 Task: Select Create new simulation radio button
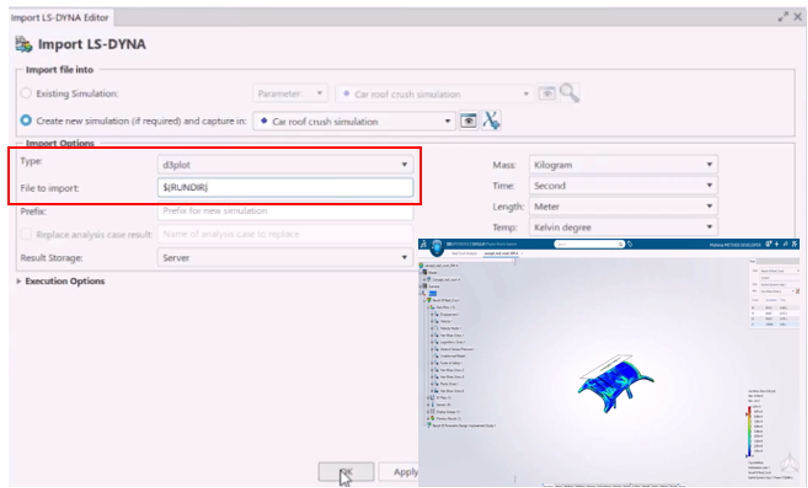(x=26, y=121)
